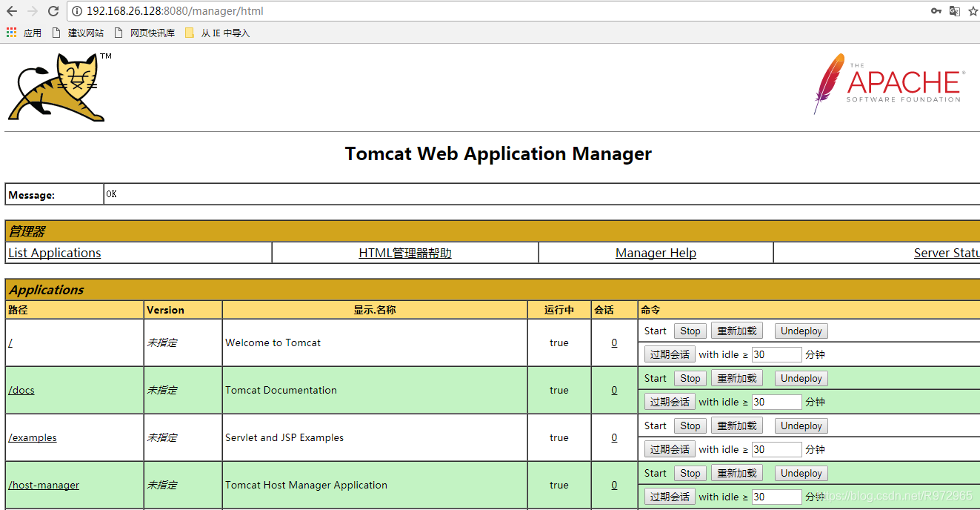
Task: Open the Manager Help link
Action: point(656,253)
